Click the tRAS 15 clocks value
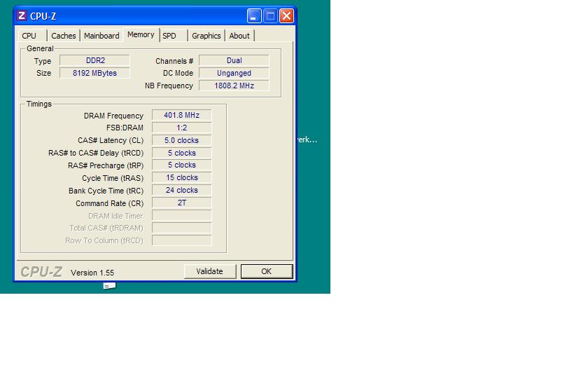Screen dimensions: 588x368 [x=182, y=177]
